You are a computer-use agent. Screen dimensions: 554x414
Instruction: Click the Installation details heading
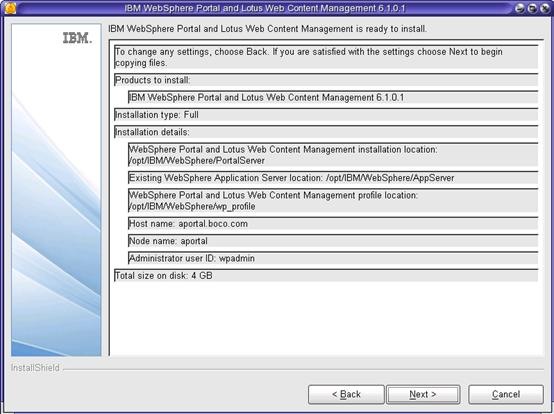pos(326,132)
